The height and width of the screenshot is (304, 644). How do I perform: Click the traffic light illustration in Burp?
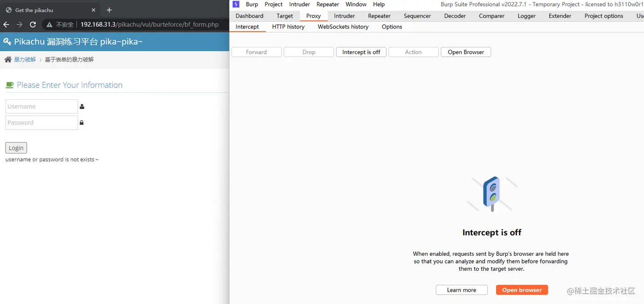coord(492,194)
